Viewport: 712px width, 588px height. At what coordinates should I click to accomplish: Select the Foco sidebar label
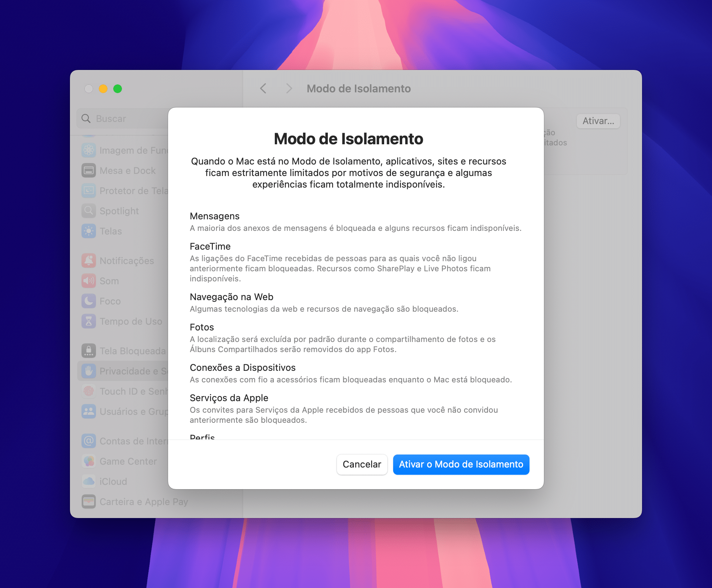pos(110,301)
